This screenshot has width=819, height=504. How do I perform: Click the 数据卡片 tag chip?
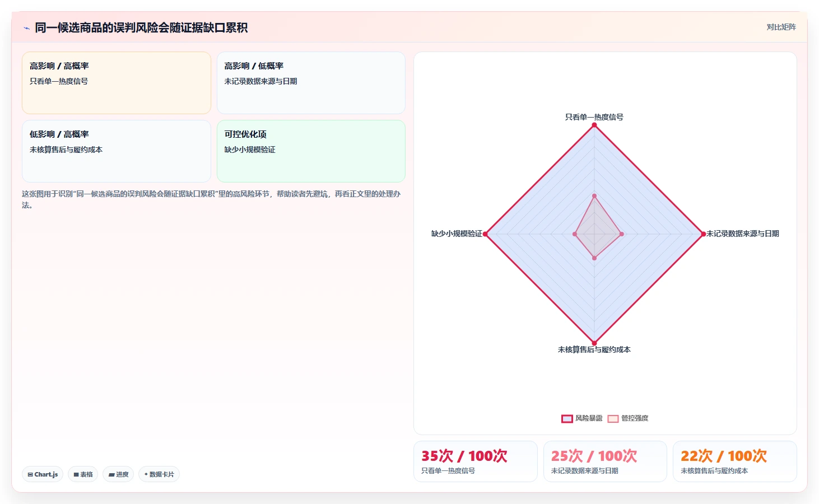(x=159, y=474)
